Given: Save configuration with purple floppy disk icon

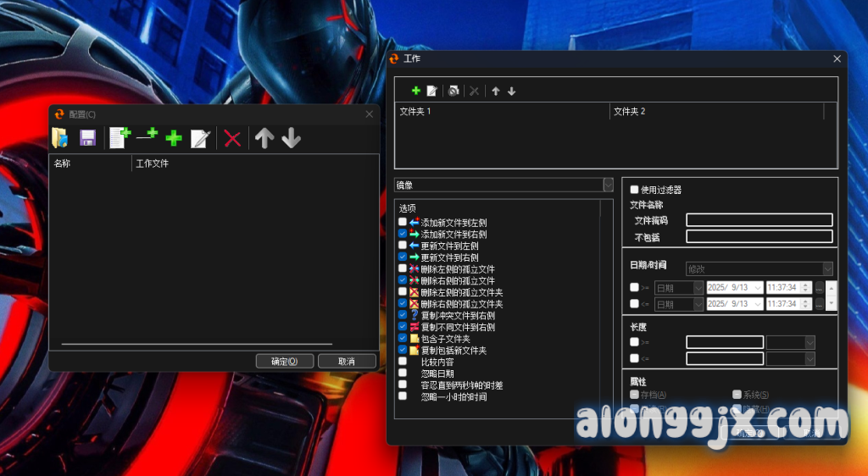Looking at the screenshot, I should 87,138.
